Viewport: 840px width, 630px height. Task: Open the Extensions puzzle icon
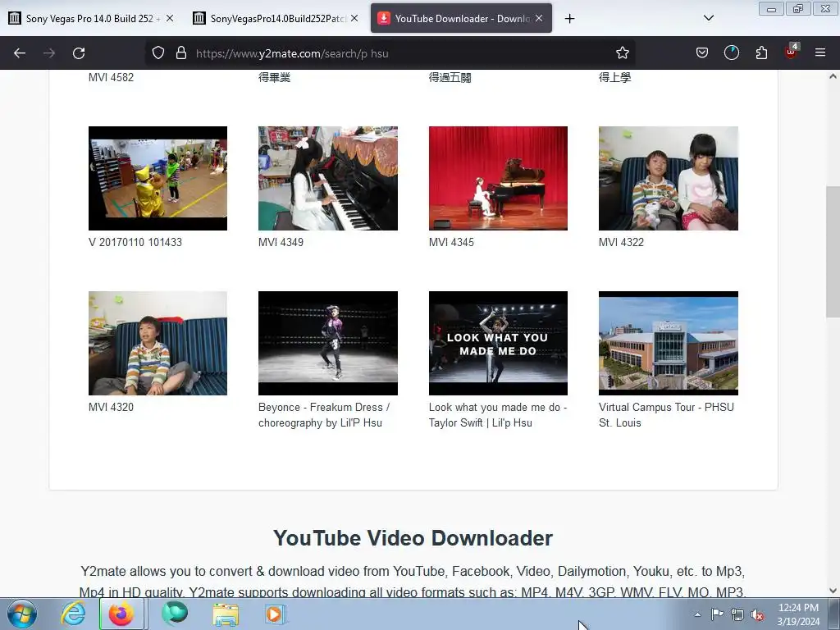pos(761,53)
